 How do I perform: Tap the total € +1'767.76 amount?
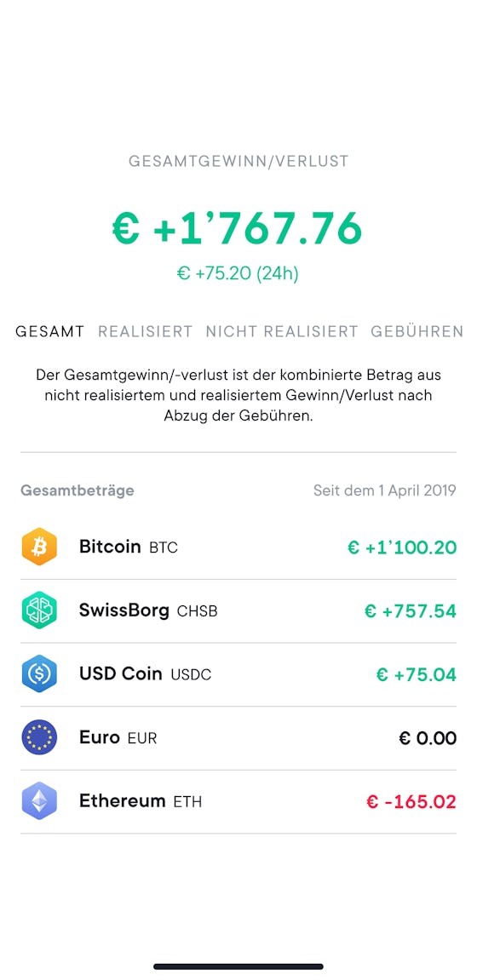238,227
